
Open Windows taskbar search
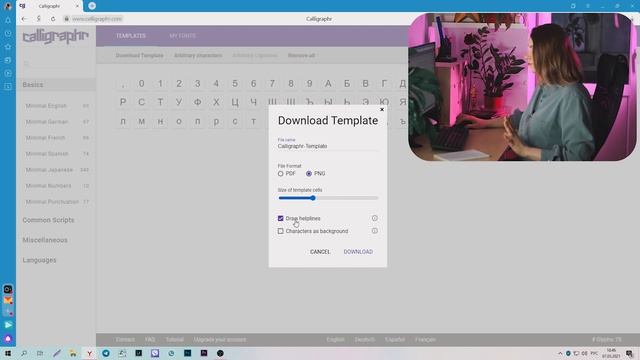(x=24, y=353)
